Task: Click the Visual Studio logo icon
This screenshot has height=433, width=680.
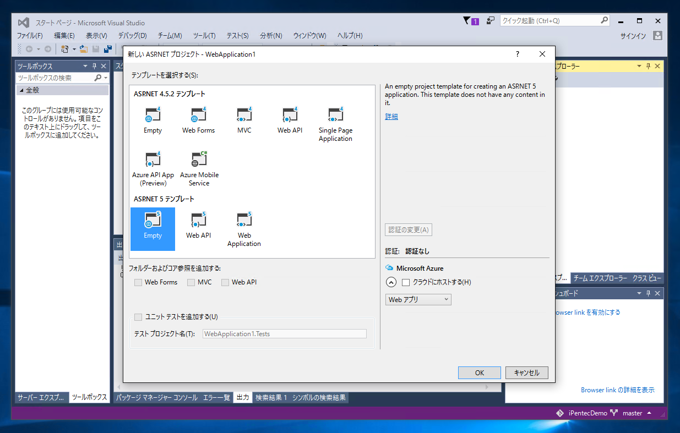Action: point(23,23)
